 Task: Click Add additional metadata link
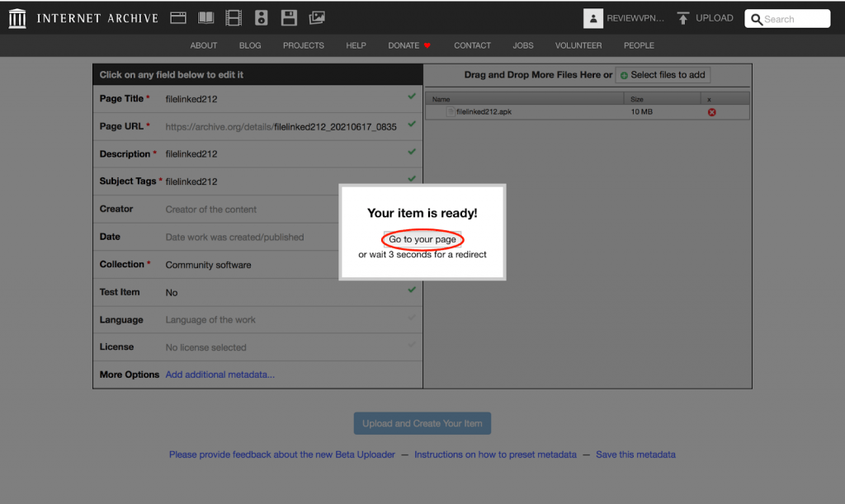coord(220,374)
